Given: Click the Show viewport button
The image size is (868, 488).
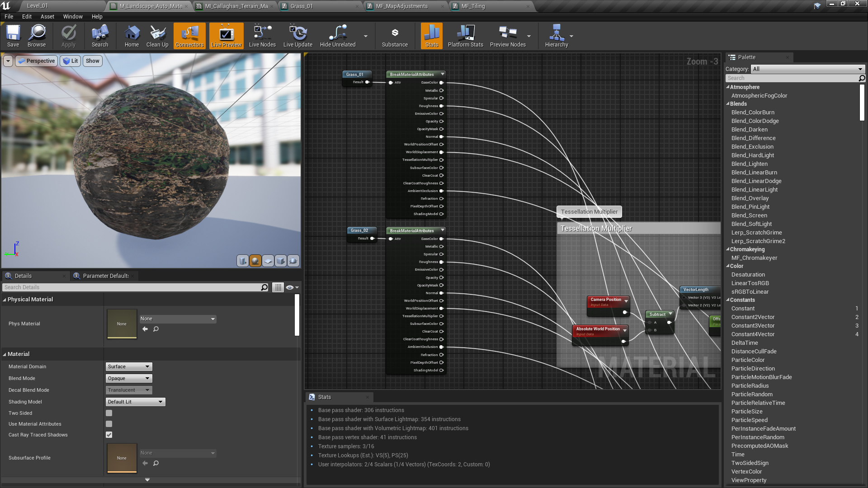Looking at the screenshot, I should (x=92, y=61).
